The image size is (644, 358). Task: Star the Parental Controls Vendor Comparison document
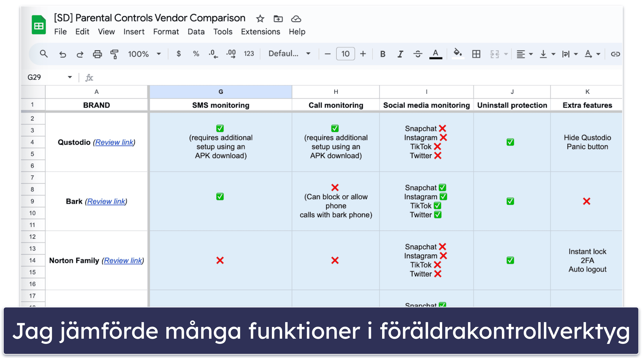click(x=260, y=19)
